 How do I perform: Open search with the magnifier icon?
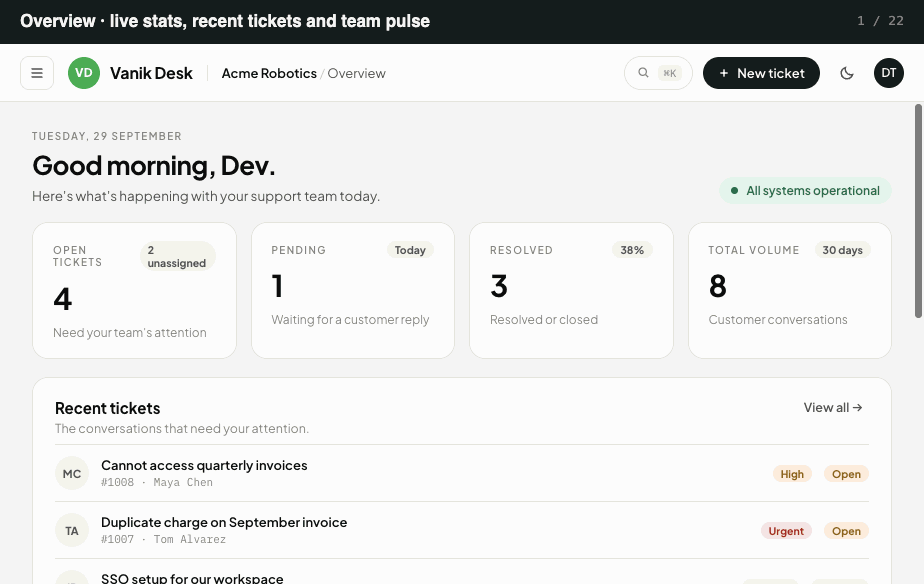click(644, 72)
